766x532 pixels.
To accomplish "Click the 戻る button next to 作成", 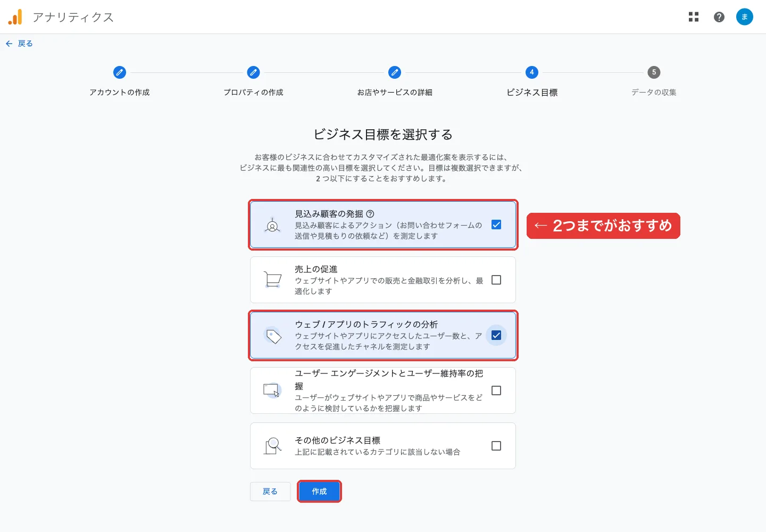I will click(x=270, y=492).
